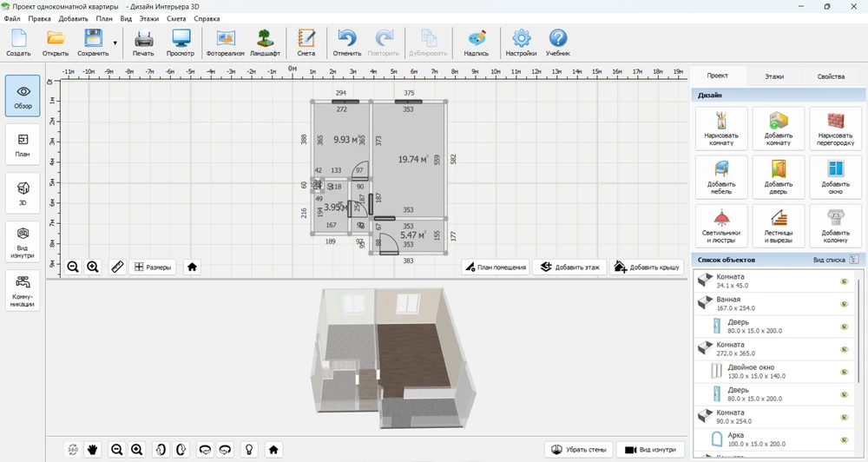Screen dimensions: 868x462
Task: Open the Сохранить dropdown arrow
Action: (x=115, y=42)
